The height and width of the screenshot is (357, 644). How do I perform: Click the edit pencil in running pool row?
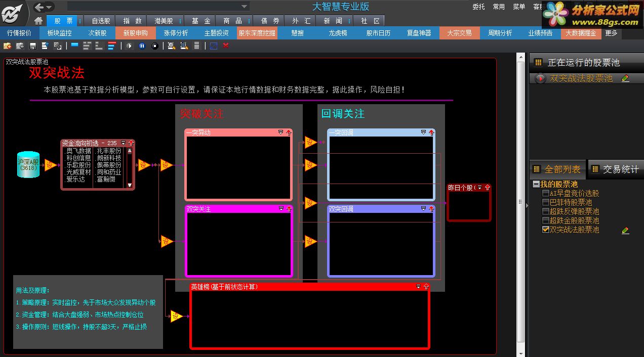click(x=626, y=78)
